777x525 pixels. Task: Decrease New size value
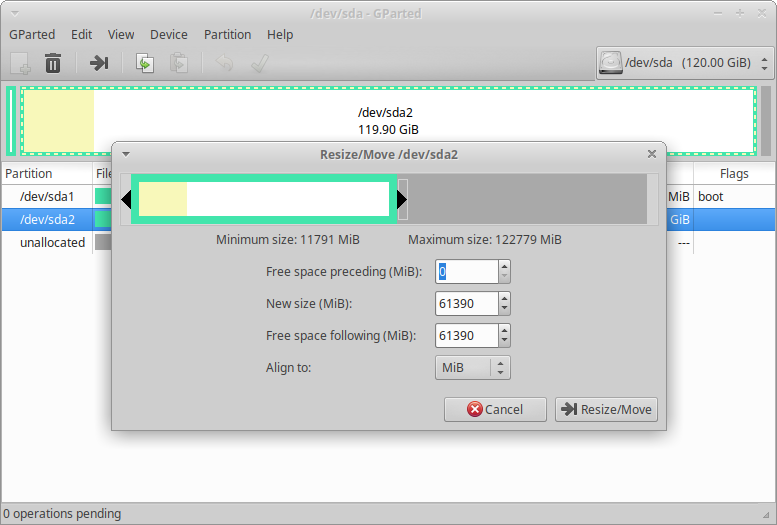click(504, 309)
